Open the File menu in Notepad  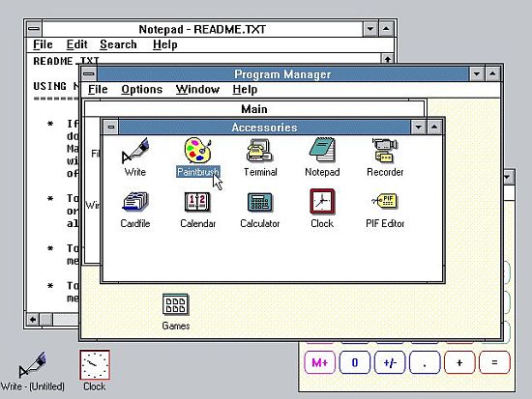click(43, 44)
